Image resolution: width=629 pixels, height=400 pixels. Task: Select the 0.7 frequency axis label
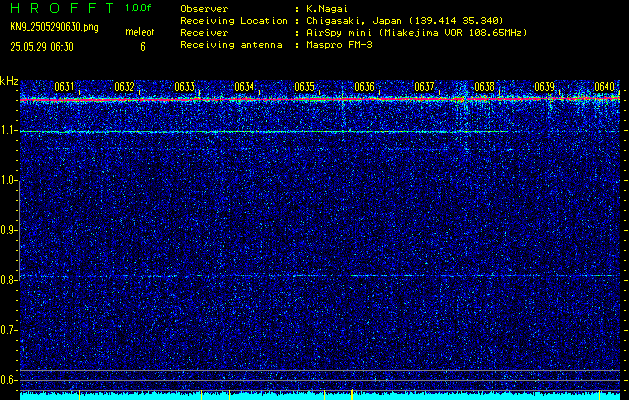click(x=7, y=330)
